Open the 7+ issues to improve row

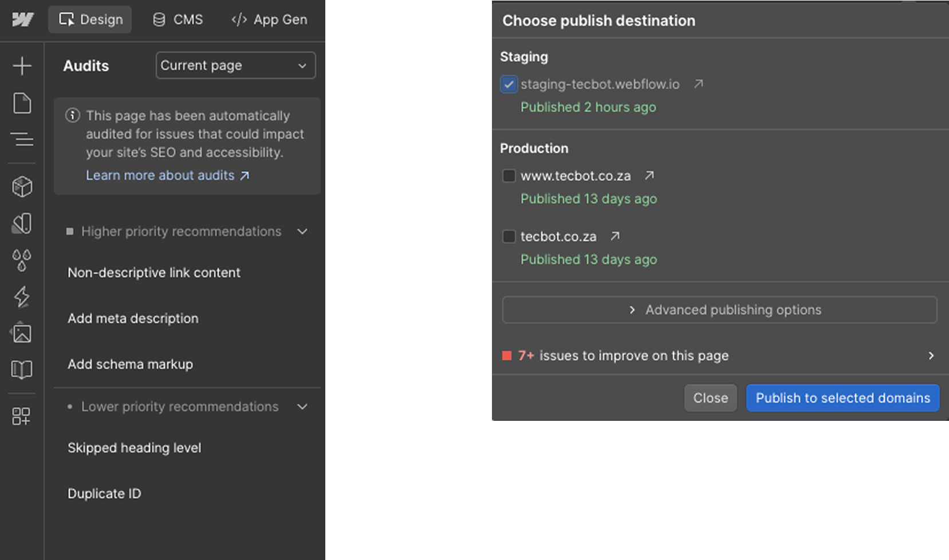pos(718,356)
